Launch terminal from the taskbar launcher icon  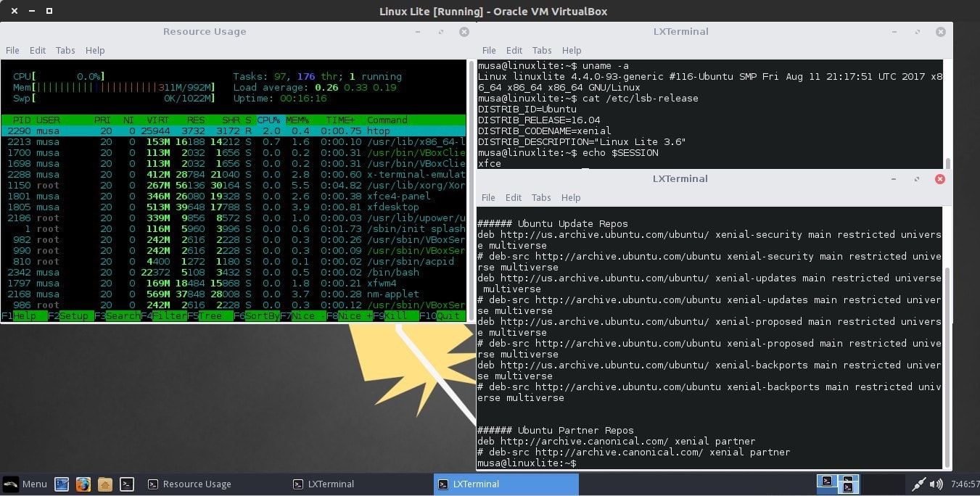pyautogui.click(x=126, y=484)
